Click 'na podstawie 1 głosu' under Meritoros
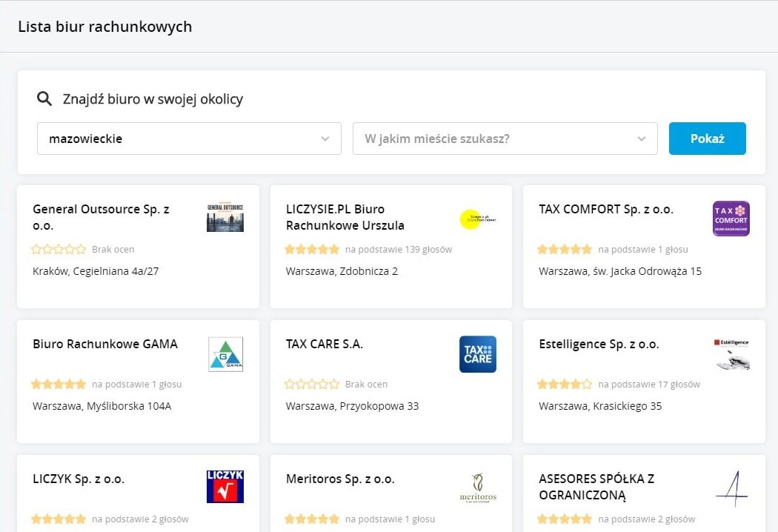 click(390, 519)
